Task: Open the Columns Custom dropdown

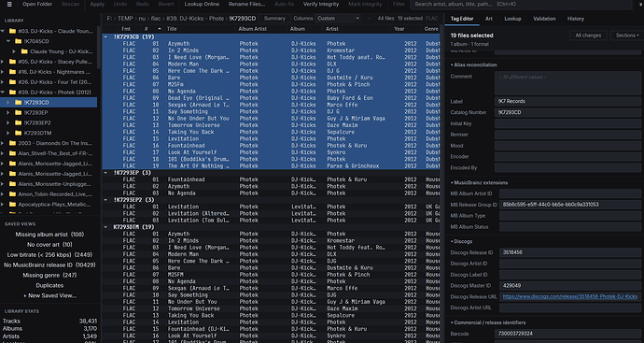Action: pyautogui.click(x=338, y=19)
